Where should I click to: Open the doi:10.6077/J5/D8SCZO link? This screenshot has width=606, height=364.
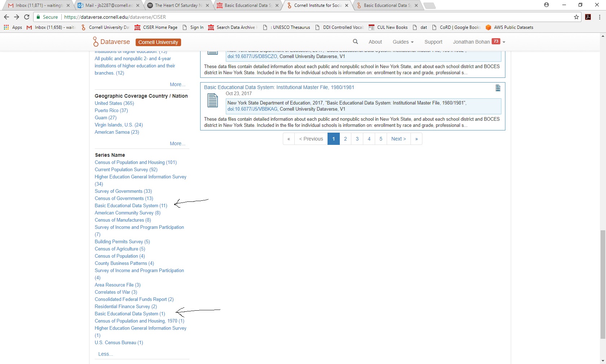point(252,56)
